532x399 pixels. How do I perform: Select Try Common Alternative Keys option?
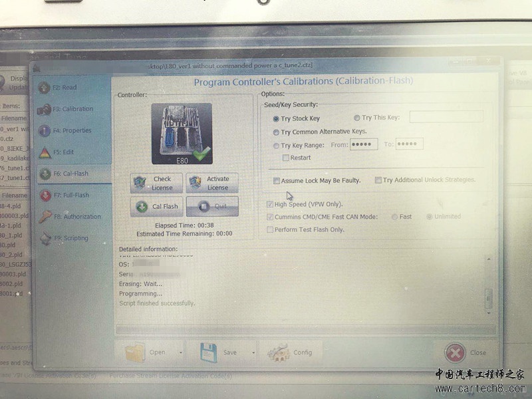click(276, 132)
